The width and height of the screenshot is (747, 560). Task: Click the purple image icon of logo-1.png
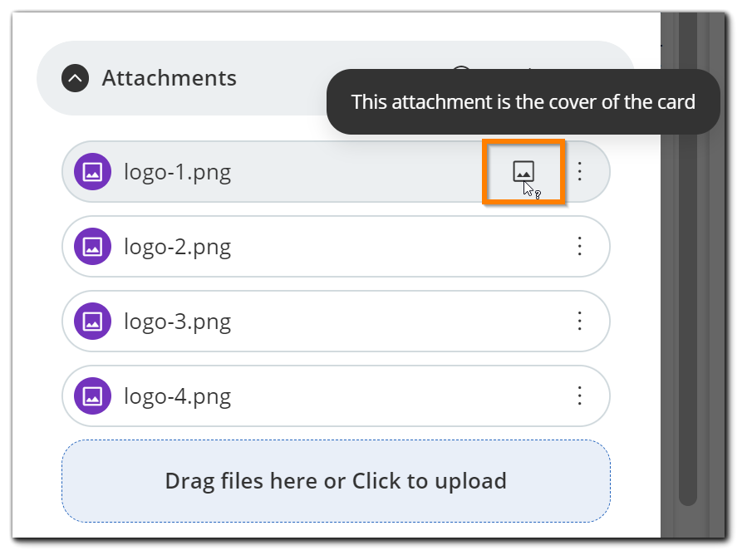tap(92, 171)
